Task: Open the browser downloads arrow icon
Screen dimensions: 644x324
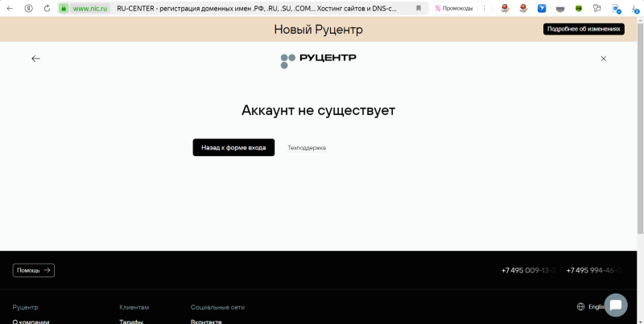Action: point(635,9)
